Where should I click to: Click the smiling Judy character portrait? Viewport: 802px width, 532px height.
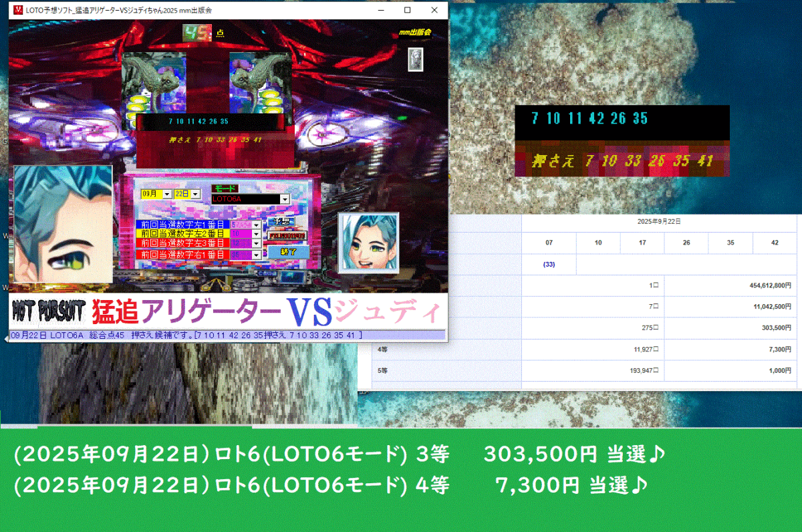(x=368, y=243)
